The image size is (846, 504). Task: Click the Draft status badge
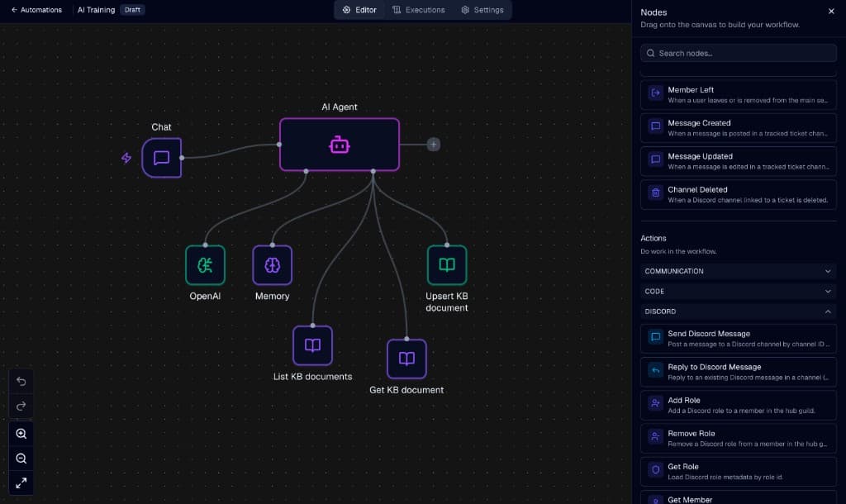(x=132, y=10)
